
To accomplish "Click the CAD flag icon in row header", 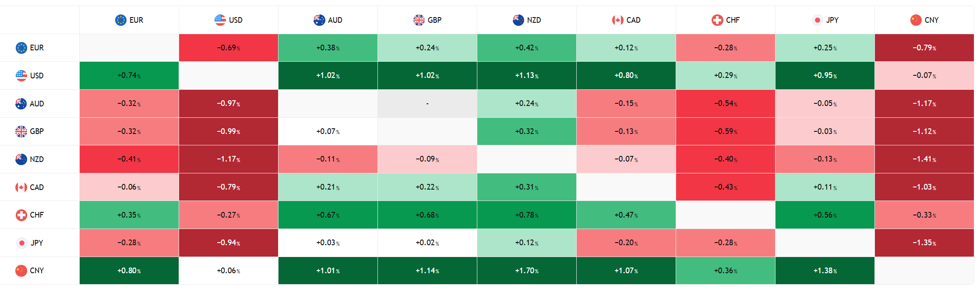I will (x=21, y=187).
